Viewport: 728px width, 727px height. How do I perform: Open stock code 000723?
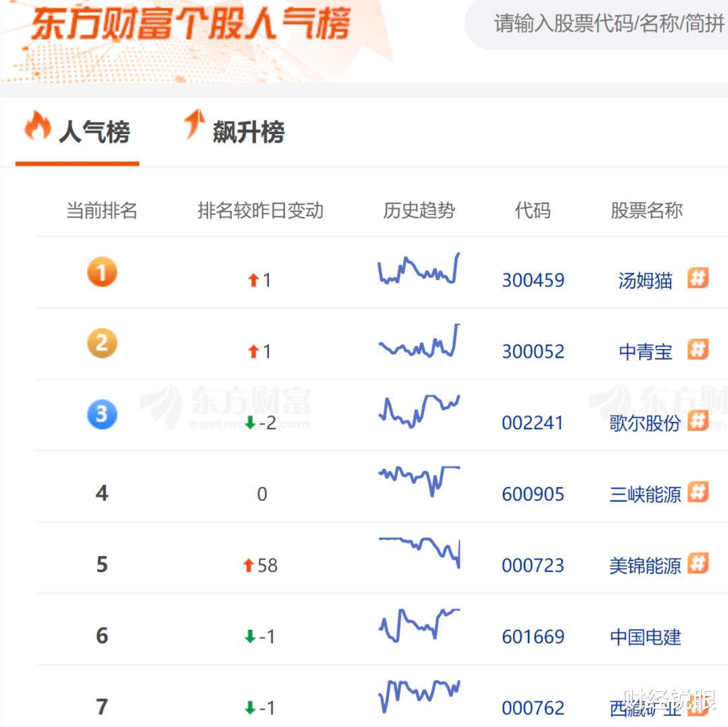(x=533, y=565)
